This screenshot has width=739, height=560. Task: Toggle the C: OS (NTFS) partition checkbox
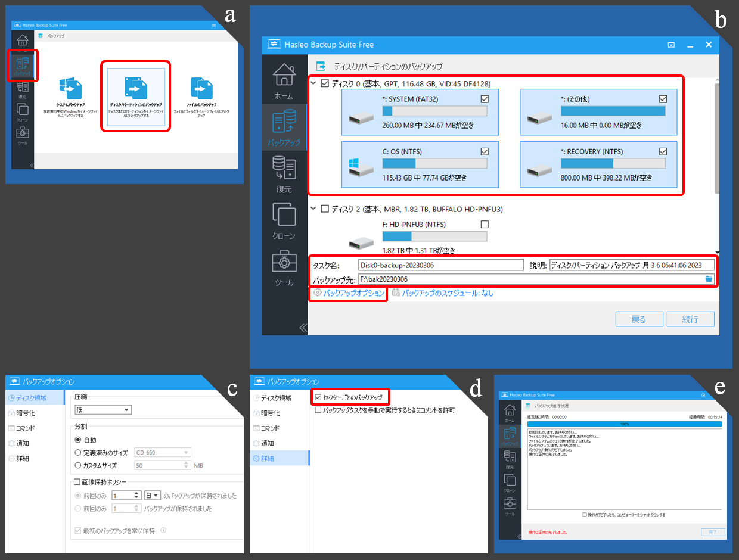tap(484, 151)
